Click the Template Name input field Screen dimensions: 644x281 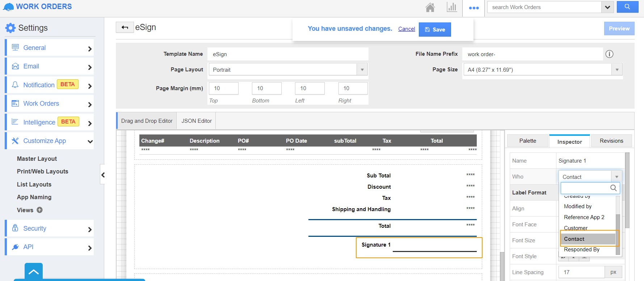tap(288, 54)
